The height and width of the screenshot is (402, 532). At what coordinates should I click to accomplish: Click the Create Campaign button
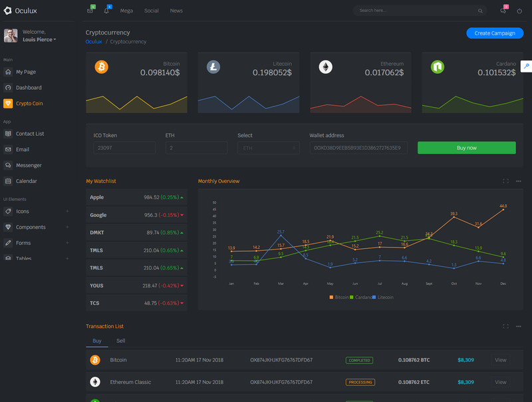495,33
